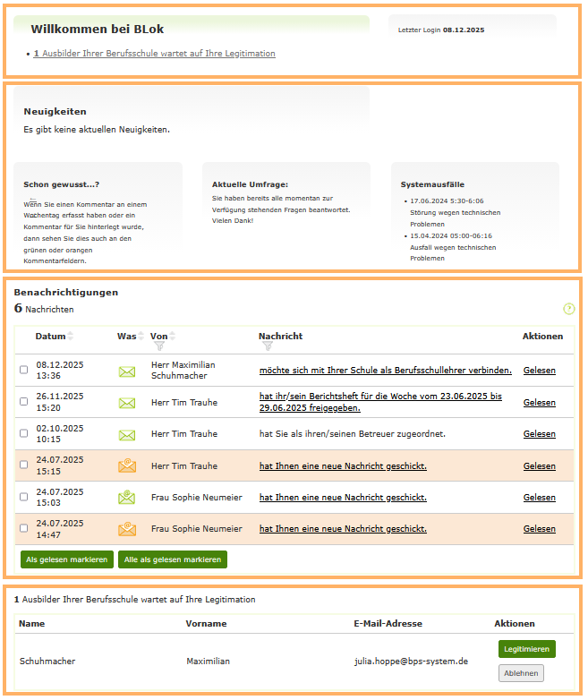
Task: Select the email julia.hoppe@bps-system.de
Action: pyautogui.click(x=411, y=662)
